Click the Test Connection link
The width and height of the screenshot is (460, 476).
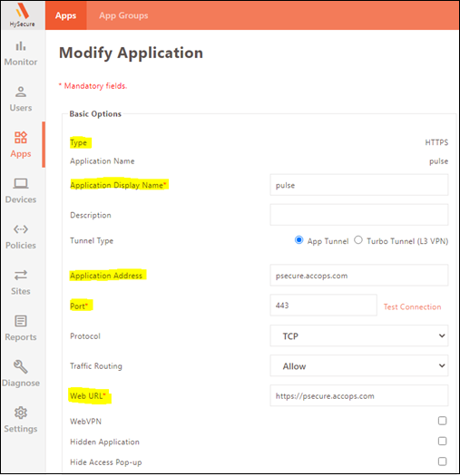[x=412, y=307]
